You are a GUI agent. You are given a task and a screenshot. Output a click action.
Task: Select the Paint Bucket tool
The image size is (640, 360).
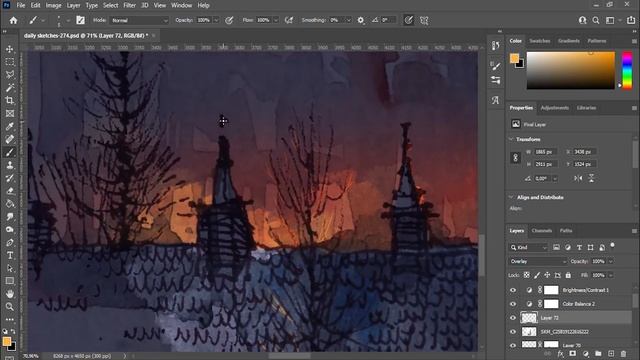[x=10, y=204]
